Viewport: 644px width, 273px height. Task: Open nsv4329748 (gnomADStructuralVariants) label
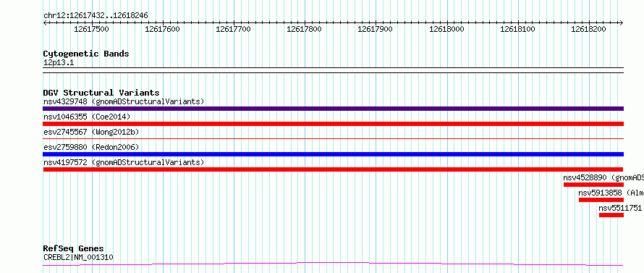click(124, 101)
